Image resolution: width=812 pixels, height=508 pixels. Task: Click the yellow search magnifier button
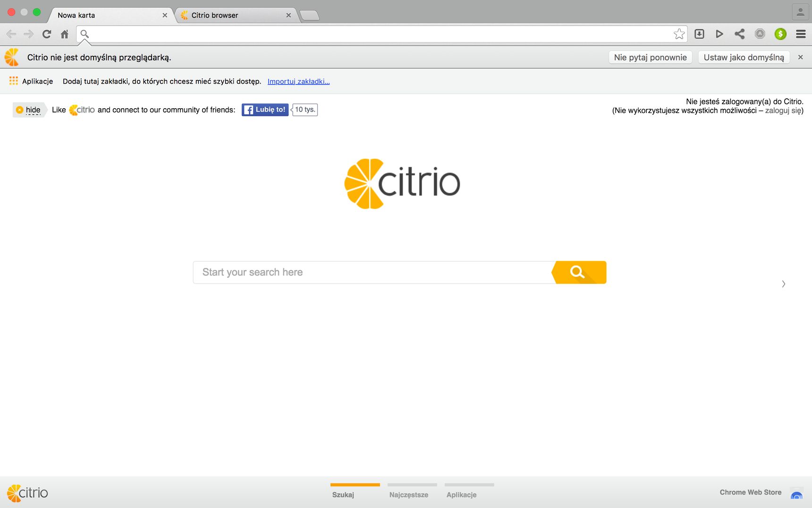579,272
